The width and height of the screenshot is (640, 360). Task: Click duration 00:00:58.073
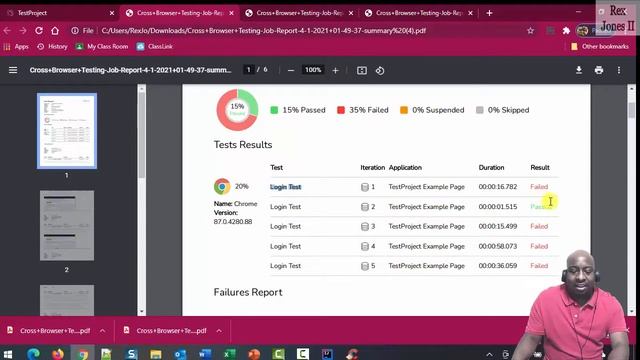[x=498, y=247]
